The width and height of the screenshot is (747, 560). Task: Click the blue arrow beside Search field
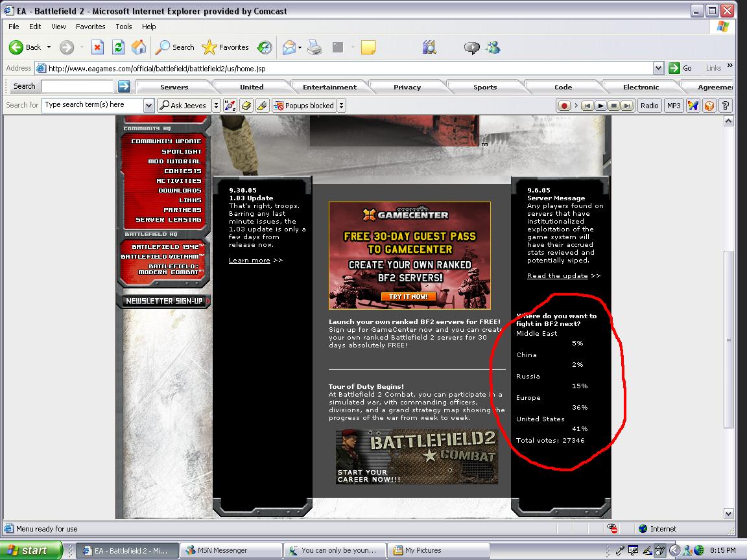point(124,86)
